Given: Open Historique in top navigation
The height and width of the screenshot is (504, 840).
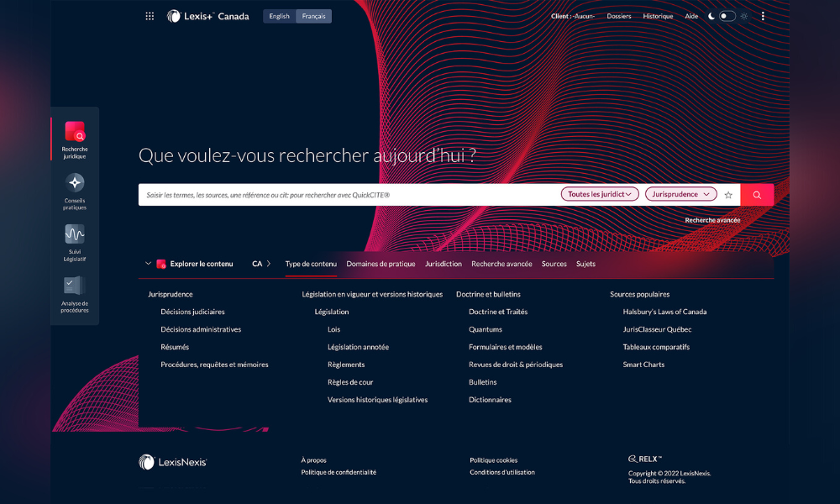Looking at the screenshot, I should click(x=658, y=16).
